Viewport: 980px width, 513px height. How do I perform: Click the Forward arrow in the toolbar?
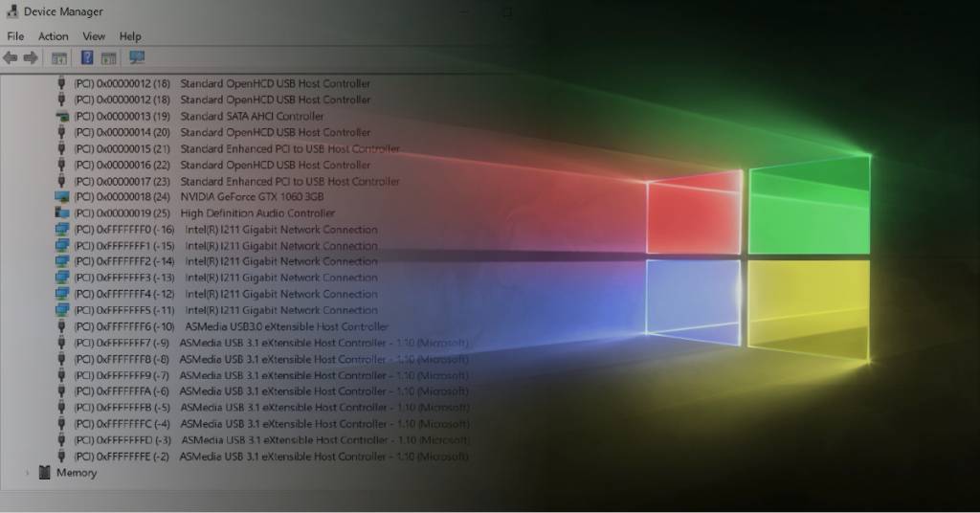point(31,58)
